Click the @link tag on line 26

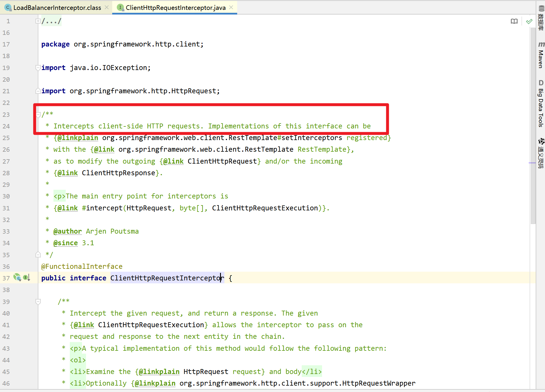pyautogui.click(x=104, y=149)
